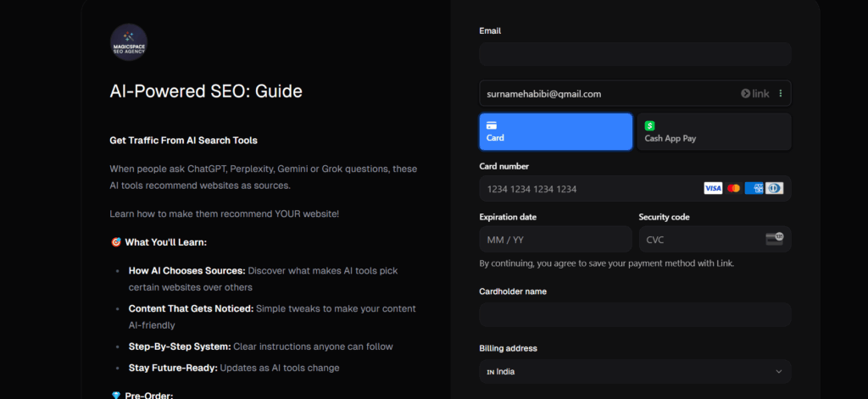Click the AI-Powered SEO: Guide heading

206,91
